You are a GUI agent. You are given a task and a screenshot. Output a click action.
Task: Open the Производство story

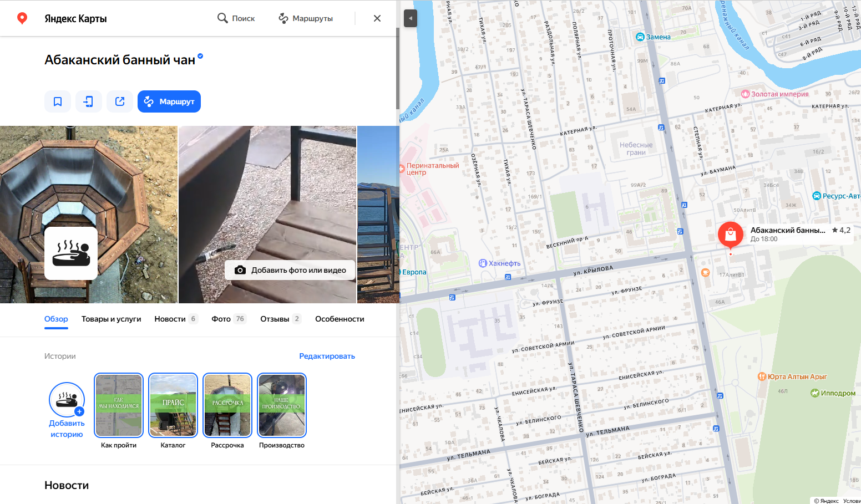click(282, 405)
